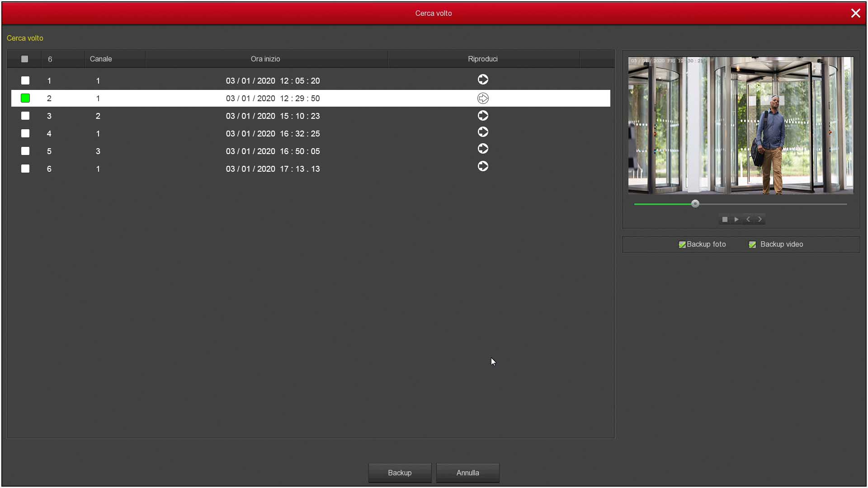This screenshot has height=488, width=868.
Task: Play recording from 15:10:23
Action: 483,116
